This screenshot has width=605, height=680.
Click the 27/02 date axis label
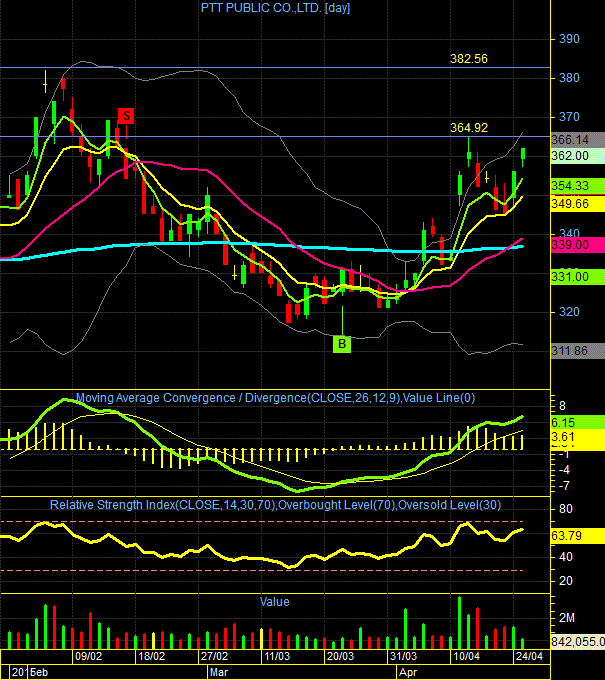click(x=214, y=656)
